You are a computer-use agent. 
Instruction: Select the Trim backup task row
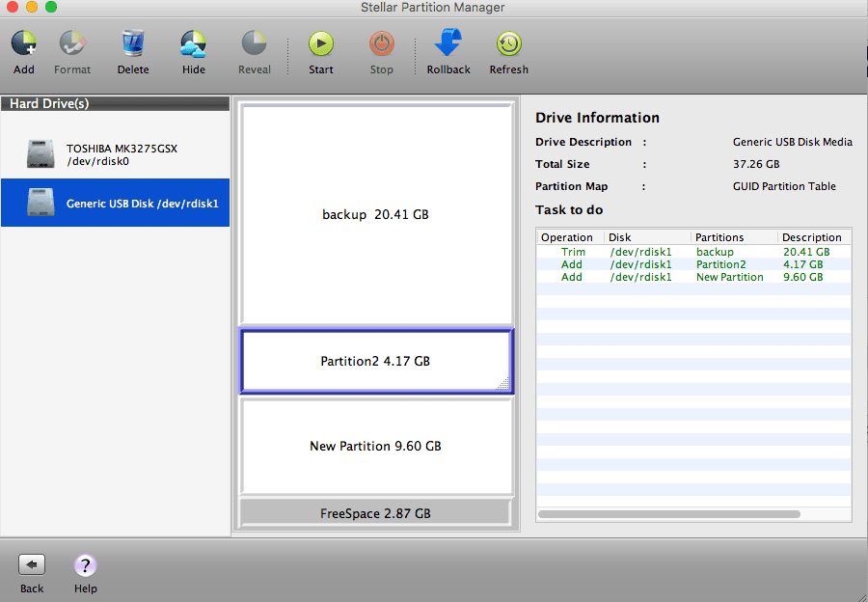693,252
